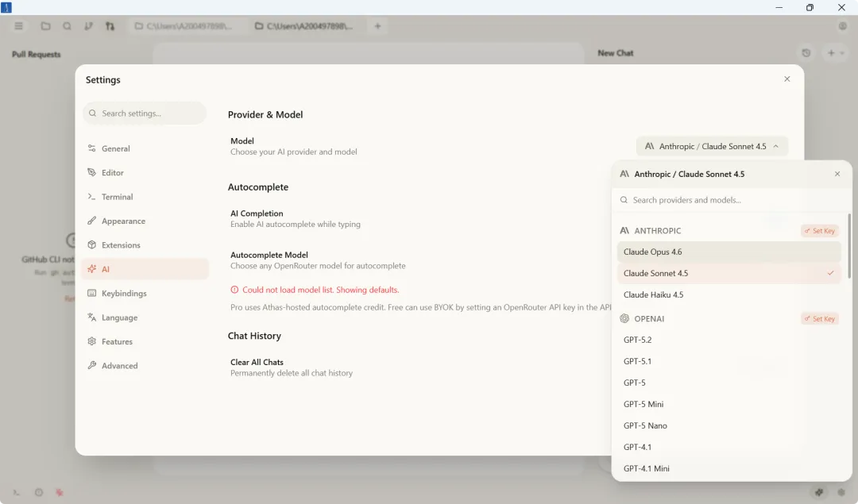
Task: Collapse the Anthropic / Claude Sonnet 4.5 dropdown
Action: (712, 146)
